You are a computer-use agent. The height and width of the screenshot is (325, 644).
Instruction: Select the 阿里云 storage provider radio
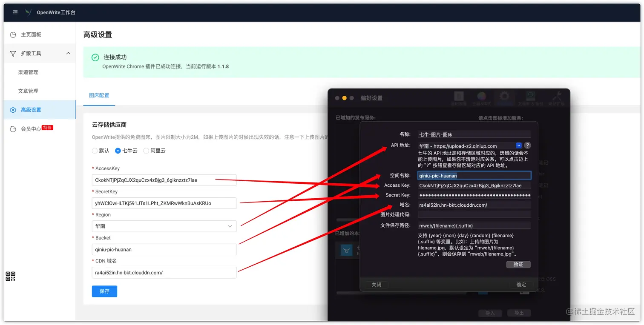point(146,151)
